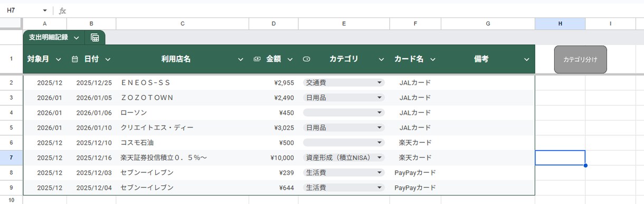The height and width of the screenshot is (204, 644).
Task: Select row 2 header
Action: [11, 83]
